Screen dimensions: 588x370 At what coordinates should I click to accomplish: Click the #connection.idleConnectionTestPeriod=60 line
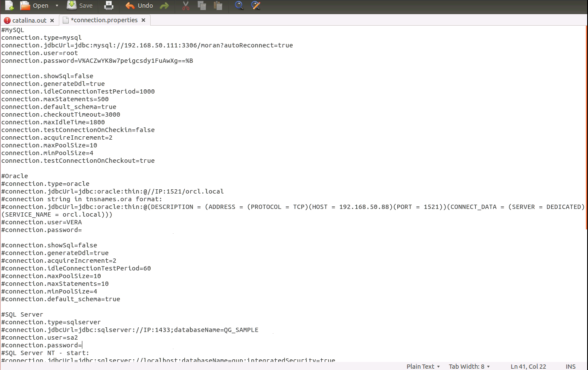[76, 268]
